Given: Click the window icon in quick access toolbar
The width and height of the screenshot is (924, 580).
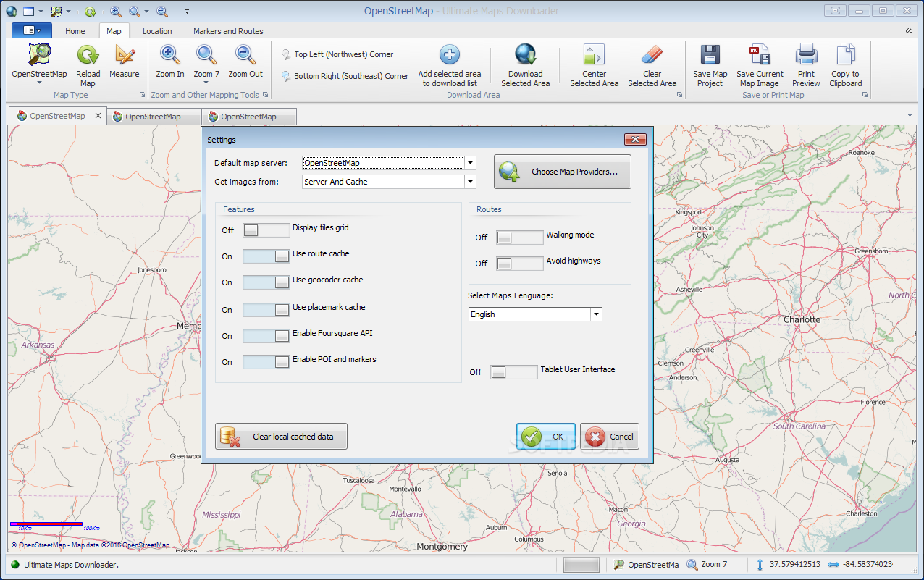Looking at the screenshot, I should pyautogui.click(x=29, y=12).
